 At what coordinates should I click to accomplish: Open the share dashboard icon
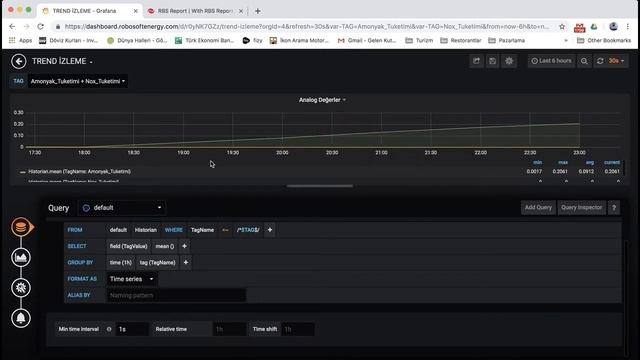pos(476,61)
